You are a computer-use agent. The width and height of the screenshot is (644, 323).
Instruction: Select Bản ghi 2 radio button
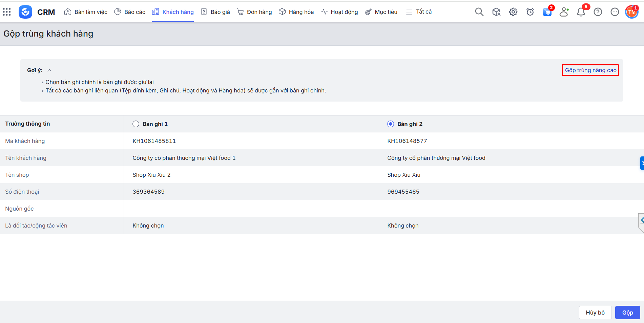[x=391, y=124]
